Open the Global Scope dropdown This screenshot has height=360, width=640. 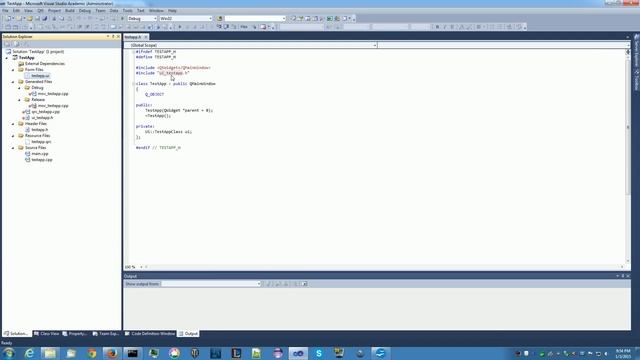(251, 45)
